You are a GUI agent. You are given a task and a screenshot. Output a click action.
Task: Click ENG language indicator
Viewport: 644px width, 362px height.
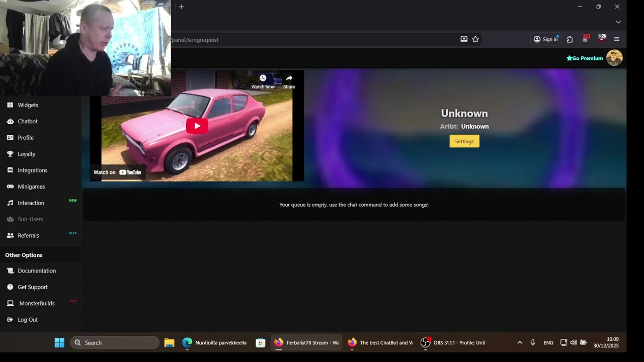[548, 343]
